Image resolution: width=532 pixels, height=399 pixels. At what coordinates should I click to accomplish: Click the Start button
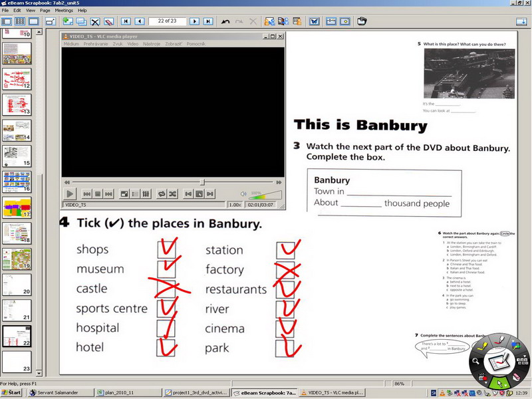click(x=11, y=392)
